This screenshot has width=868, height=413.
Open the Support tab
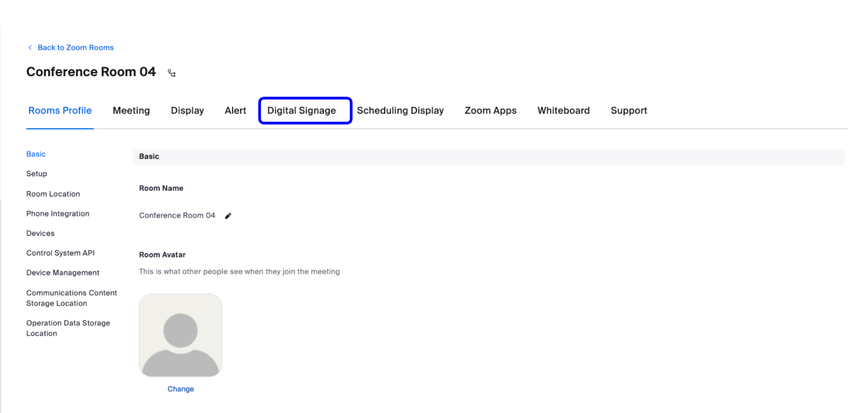(629, 110)
